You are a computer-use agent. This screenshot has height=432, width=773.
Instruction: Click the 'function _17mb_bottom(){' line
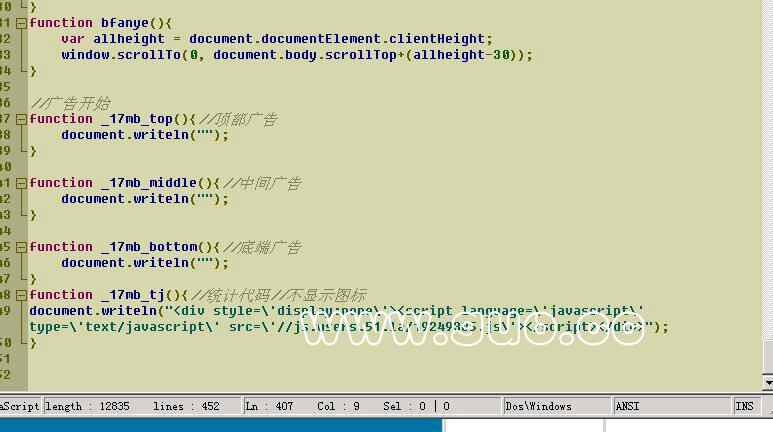(x=124, y=247)
